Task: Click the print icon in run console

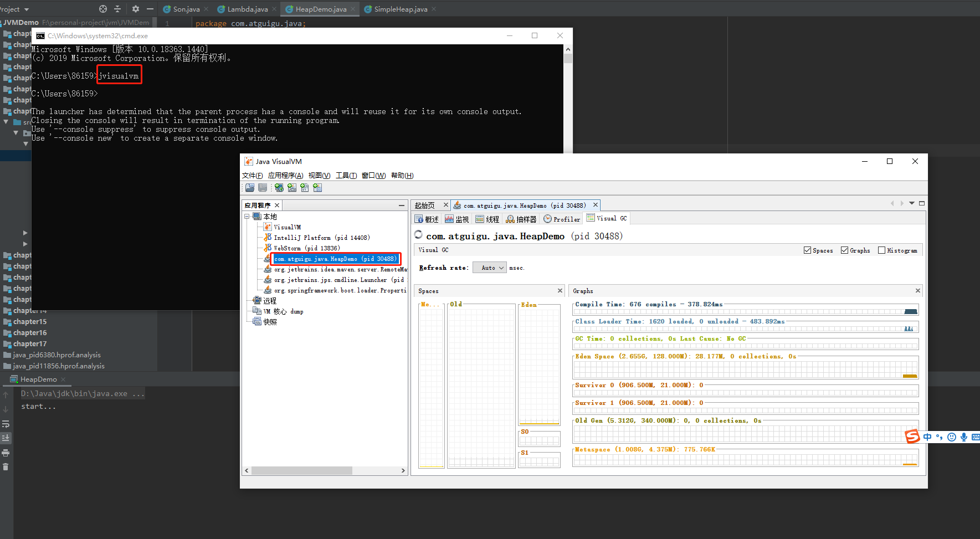Action: [6, 453]
